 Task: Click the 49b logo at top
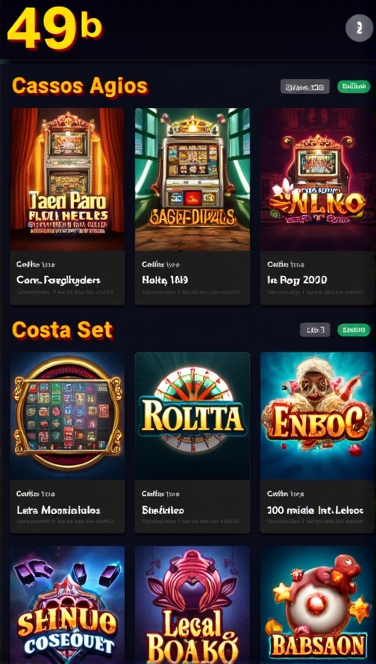tap(55, 28)
